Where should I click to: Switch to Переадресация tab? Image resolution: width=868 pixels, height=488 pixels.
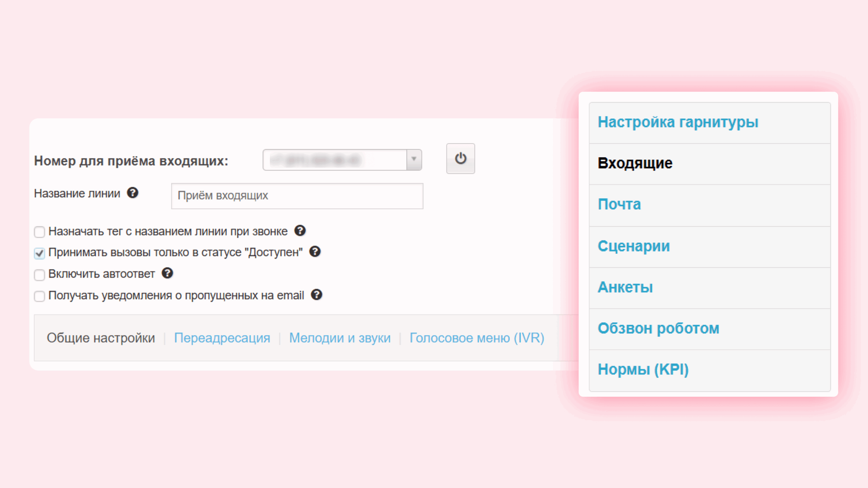[222, 338]
